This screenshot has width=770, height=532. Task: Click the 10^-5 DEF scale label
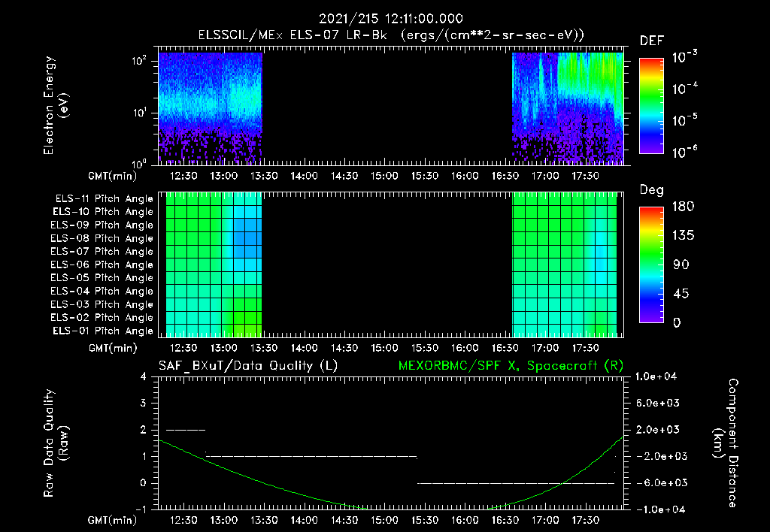pyautogui.click(x=684, y=119)
